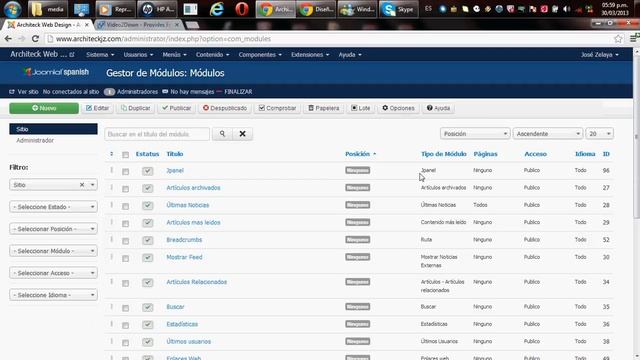Check the select-all checkbox in header

[x=125, y=155]
